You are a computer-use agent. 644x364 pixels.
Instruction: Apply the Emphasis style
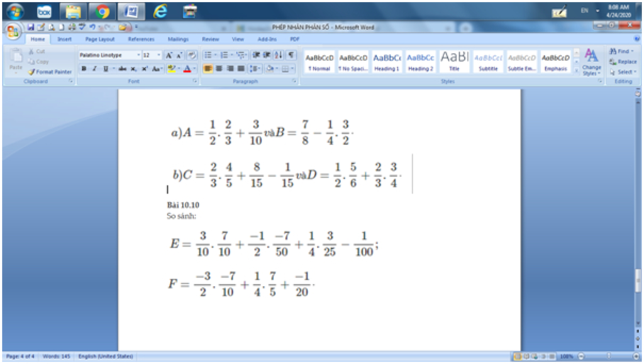(555, 62)
